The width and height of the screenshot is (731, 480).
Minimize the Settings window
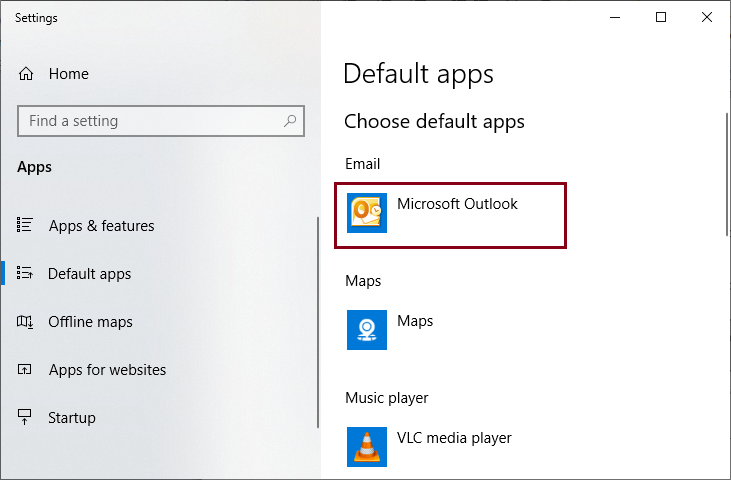[x=615, y=17]
